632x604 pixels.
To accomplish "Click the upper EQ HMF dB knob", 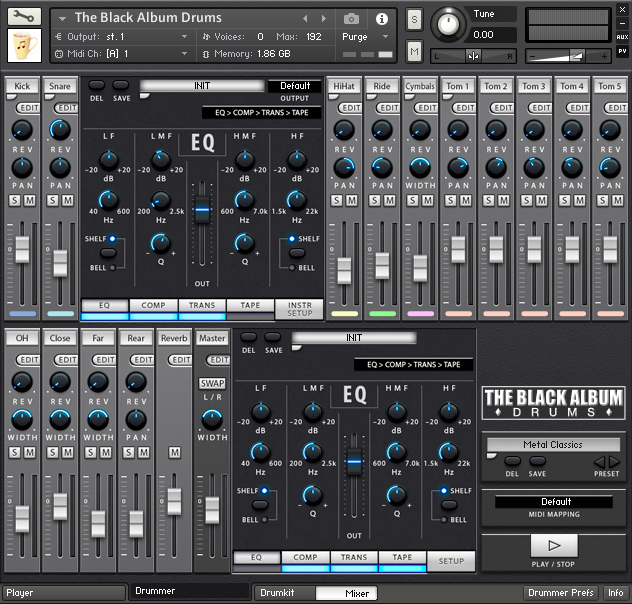I will (x=245, y=160).
